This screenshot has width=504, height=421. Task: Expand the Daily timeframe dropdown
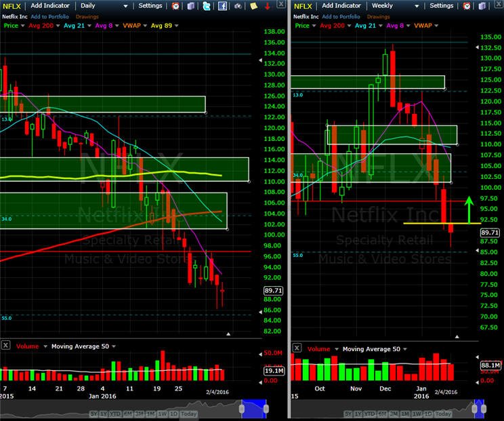126,6
